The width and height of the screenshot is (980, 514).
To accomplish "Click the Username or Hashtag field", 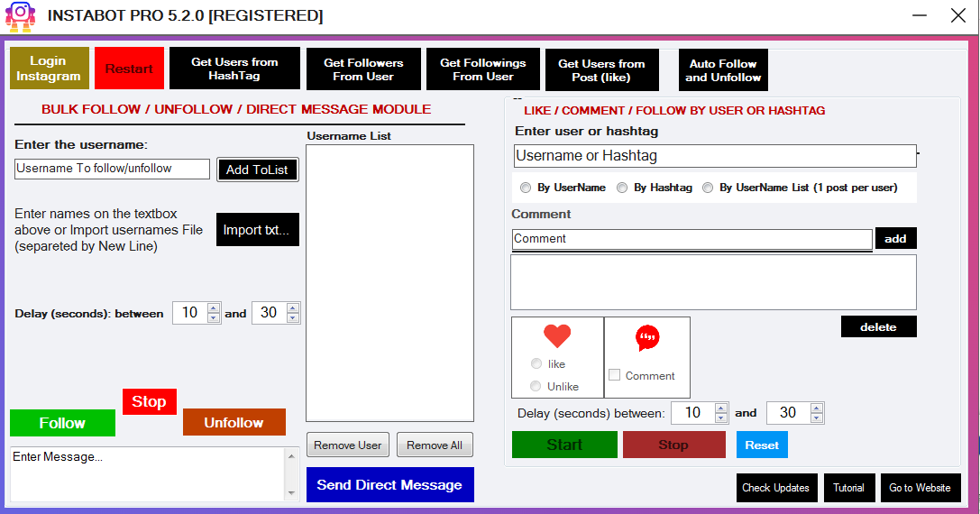I will tap(715, 156).
